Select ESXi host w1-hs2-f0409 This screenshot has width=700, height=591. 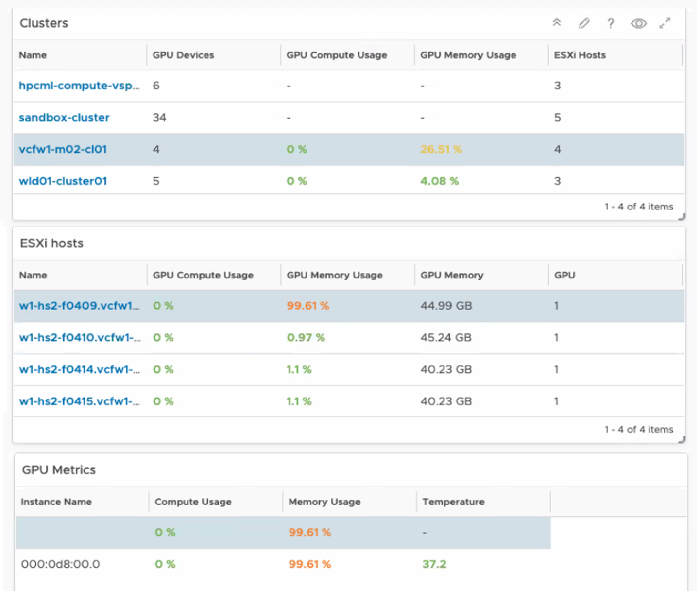click(x=79, y=306)
